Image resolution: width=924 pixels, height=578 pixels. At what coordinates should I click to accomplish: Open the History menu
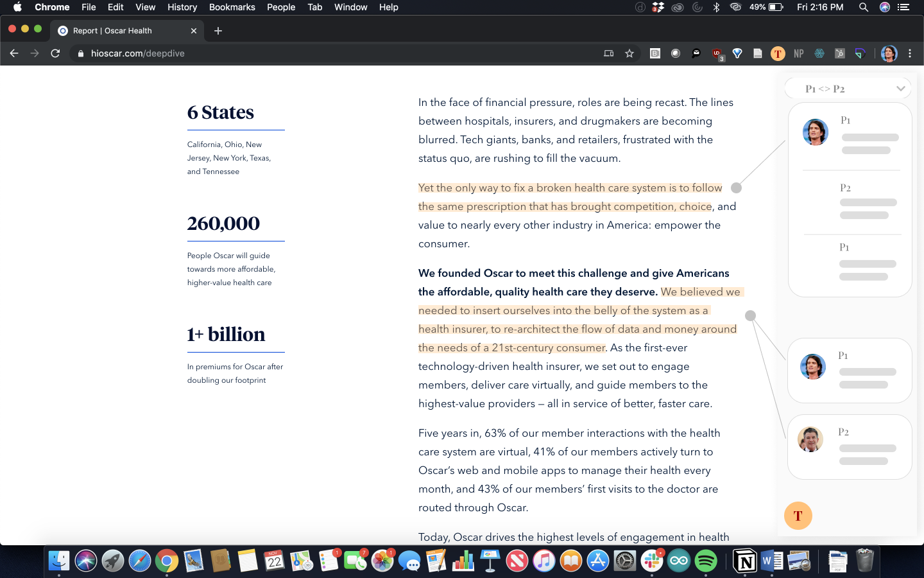[x=182, y=7]
